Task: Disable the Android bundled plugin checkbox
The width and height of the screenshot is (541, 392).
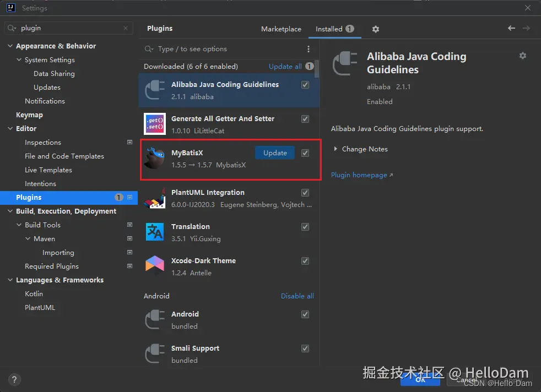Action: coord(305,314)
